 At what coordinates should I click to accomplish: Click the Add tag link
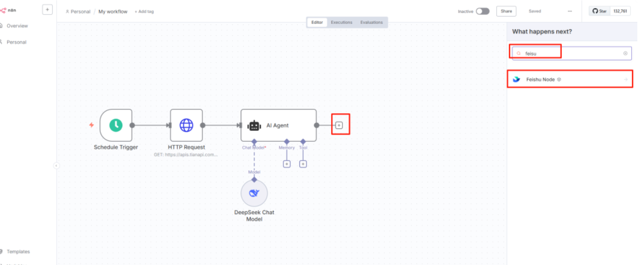[144, 12]
